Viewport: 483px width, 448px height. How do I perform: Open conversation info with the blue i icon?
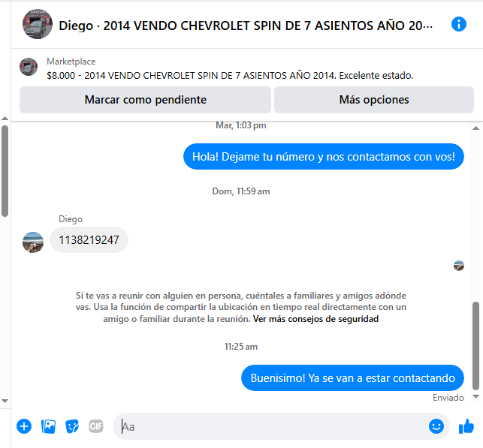[459, 24]
